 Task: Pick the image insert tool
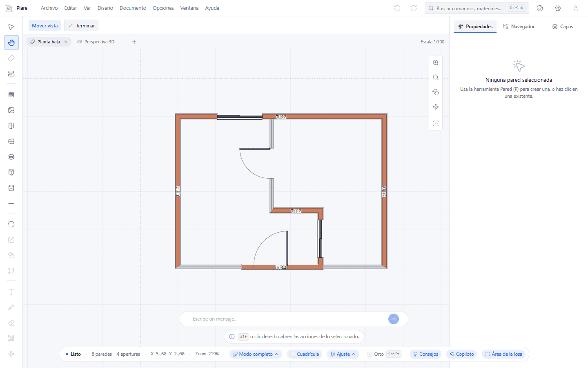pyautogui.click(x=11, y=110)
